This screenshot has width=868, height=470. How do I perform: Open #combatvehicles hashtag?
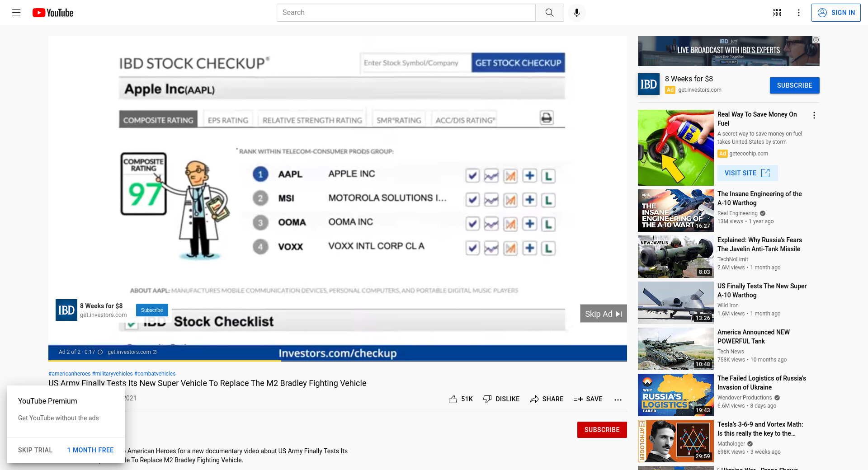click(x=155, y=374)
